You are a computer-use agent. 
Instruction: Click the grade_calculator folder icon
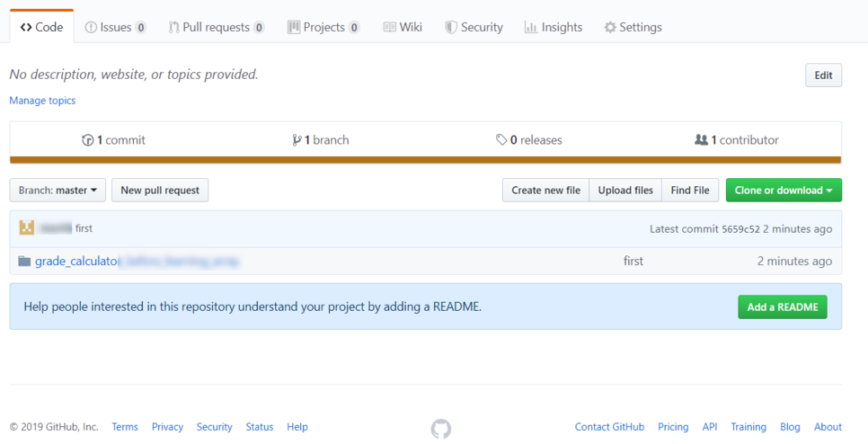(24, 261)
